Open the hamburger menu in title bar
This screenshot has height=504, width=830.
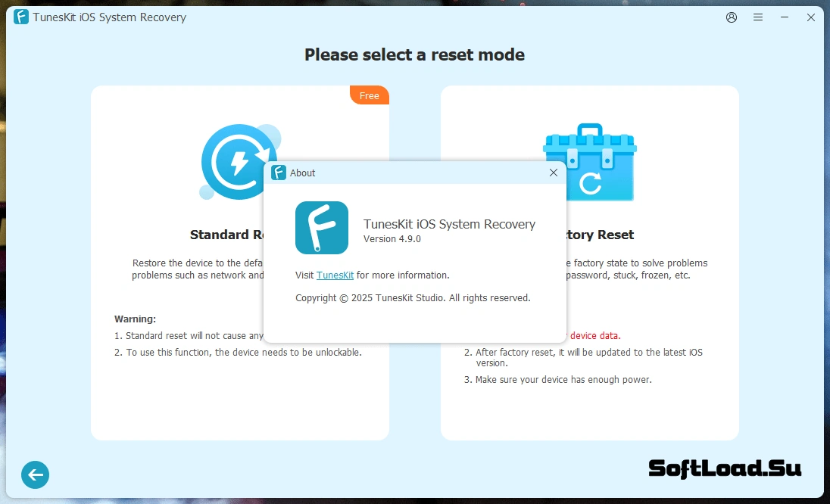(x=757, y=17)
